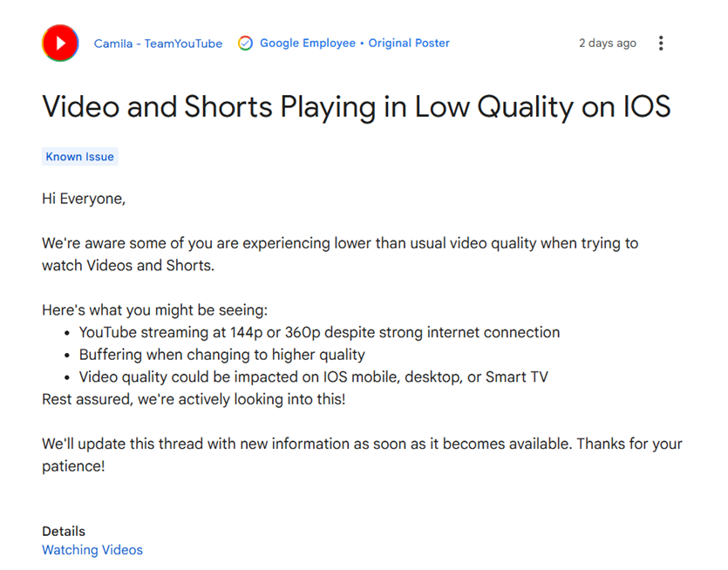Click the paragraph starting 'We're aware some of you'
Screen dimensions: 728x570
pyautogui.click(x=340, y=254)
